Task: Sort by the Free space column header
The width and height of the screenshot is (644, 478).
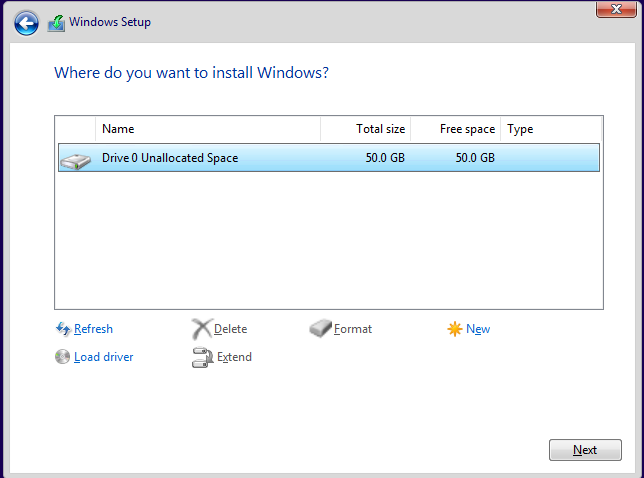Action: click(x=456, y=129)
